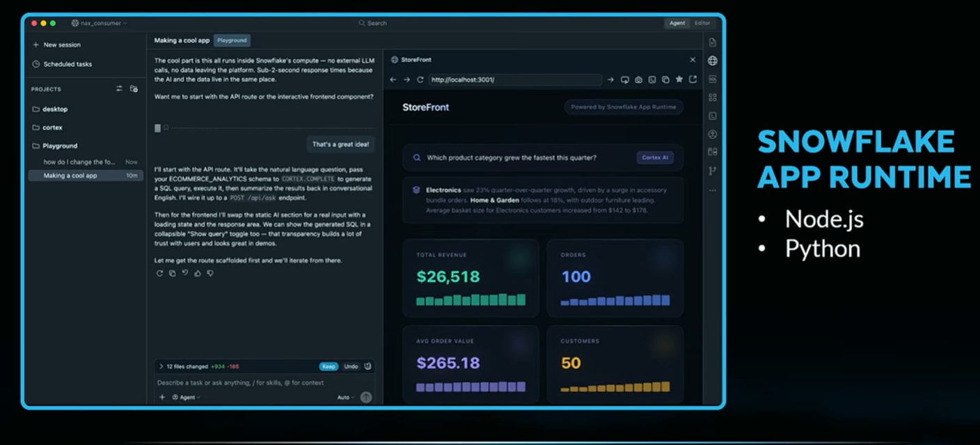Screen dimensions: 980x445
Task: Select the 'Making a cool app' session
Action: (86, 175)
